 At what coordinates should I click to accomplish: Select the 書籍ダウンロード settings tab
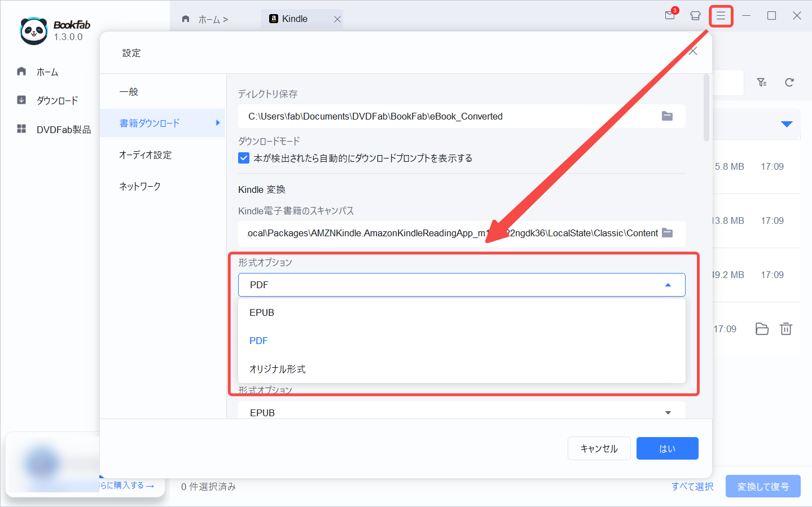pyautogui.click(x=163, y=123)
